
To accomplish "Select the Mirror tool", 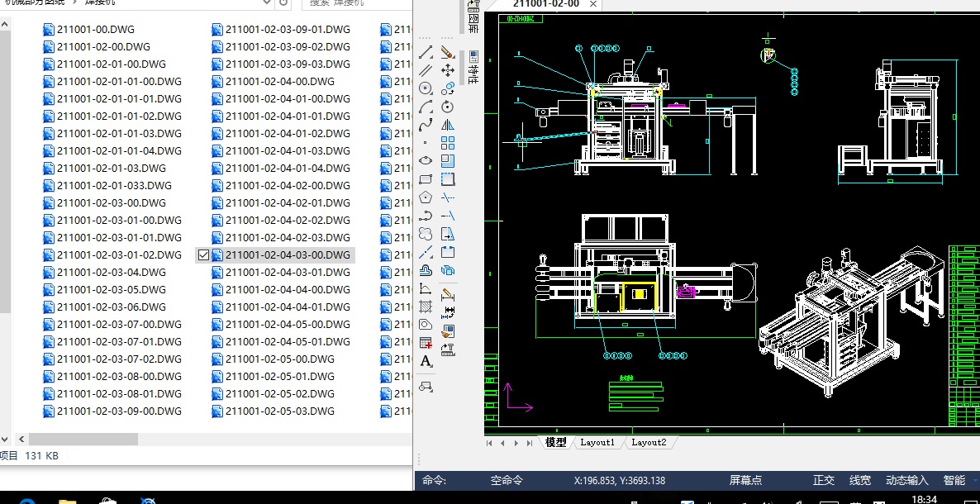I will [x=448, y=125].
